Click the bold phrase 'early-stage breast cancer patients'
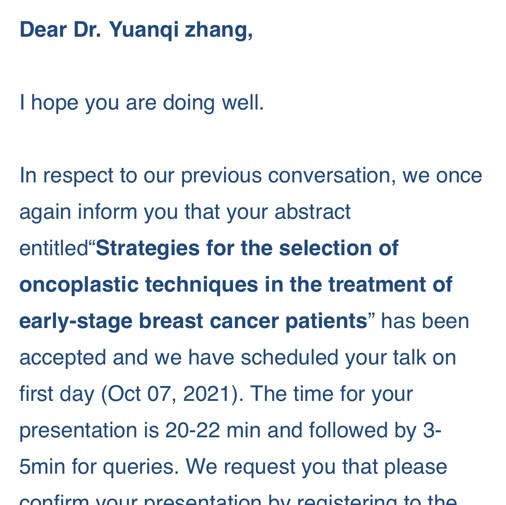Viewport: 506px width, 505px height. pyautogui.click(x=193, y=322)
